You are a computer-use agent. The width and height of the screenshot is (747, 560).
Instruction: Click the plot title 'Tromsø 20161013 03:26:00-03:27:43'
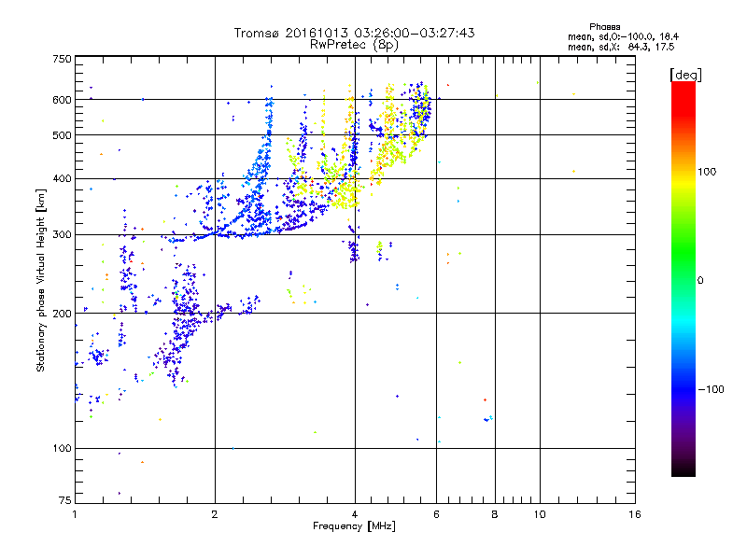click(354, 33)
